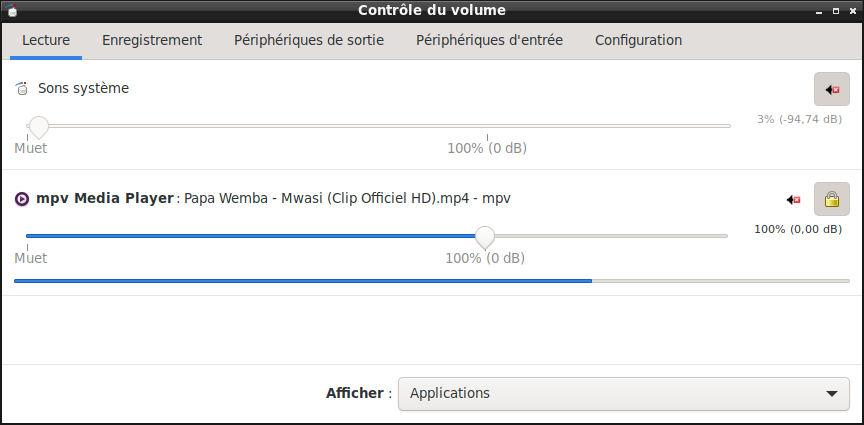Select the Lecture tab
The height and width of the screenshot is (425, 864).
(x=46, y=40)
